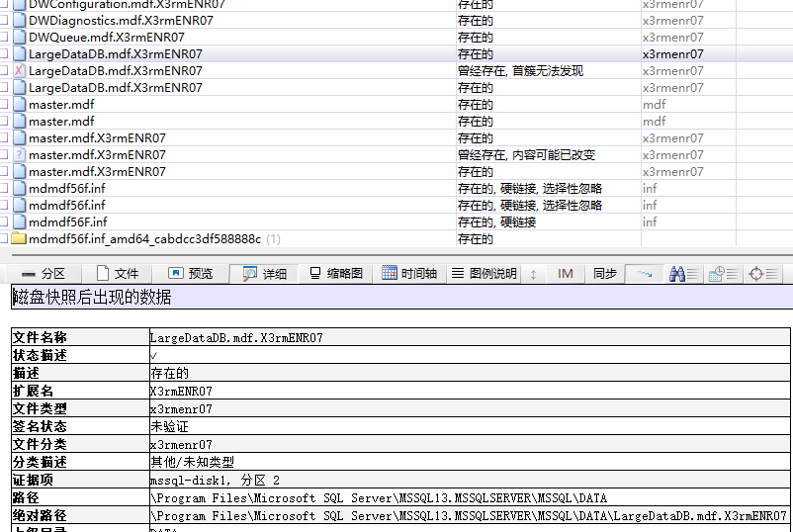Click the up-down arrow icon beside 图例说明
793x532 pixels.
click(x=533, y=274)
